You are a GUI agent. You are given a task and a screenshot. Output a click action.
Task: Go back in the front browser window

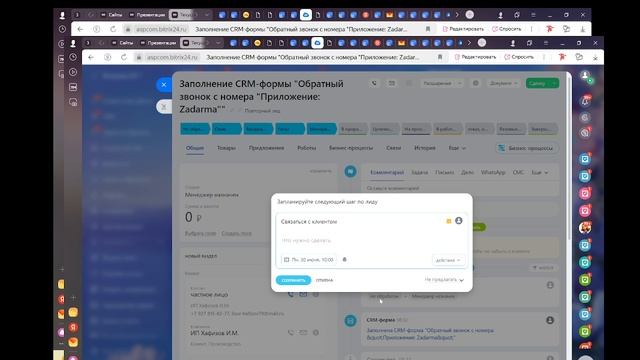(91, 57)
